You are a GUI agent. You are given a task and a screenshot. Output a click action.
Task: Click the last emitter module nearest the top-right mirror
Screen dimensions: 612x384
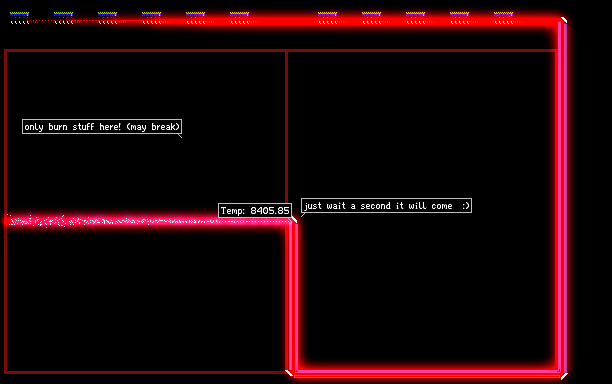[503, 18]
